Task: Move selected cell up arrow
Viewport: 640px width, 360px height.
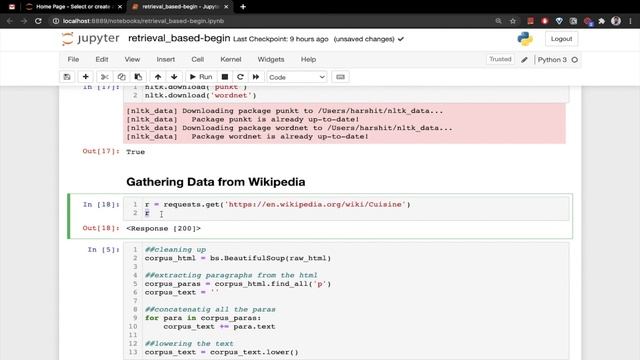Action: tap(158, 77)
